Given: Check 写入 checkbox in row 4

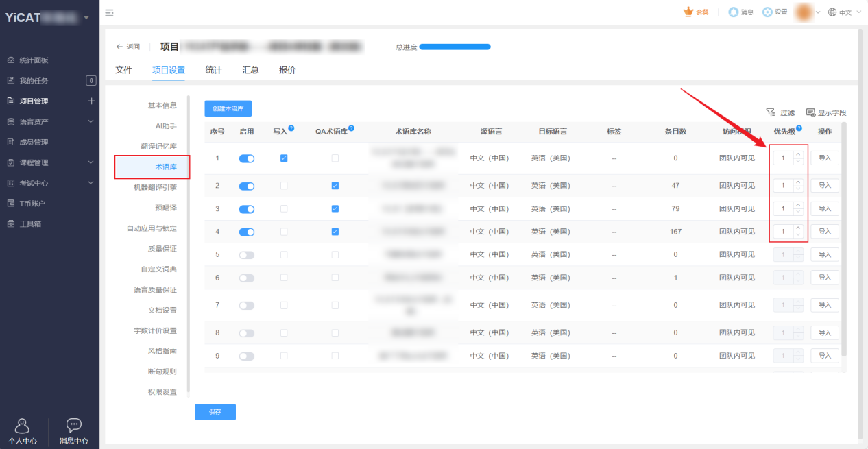Looking at the screenshot, I should (x=284, y=232).
